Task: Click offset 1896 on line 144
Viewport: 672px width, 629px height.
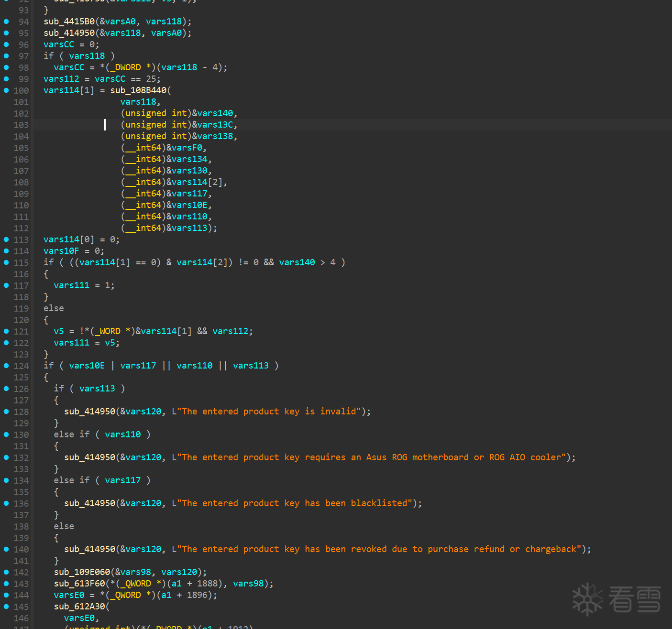Action: coord(197,595)
